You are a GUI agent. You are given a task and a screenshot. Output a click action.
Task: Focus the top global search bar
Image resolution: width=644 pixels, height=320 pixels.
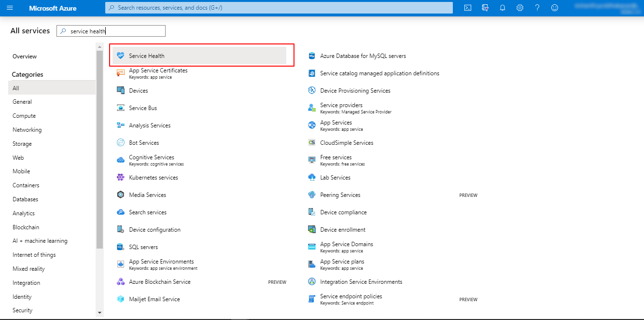(x=279, y=8)
